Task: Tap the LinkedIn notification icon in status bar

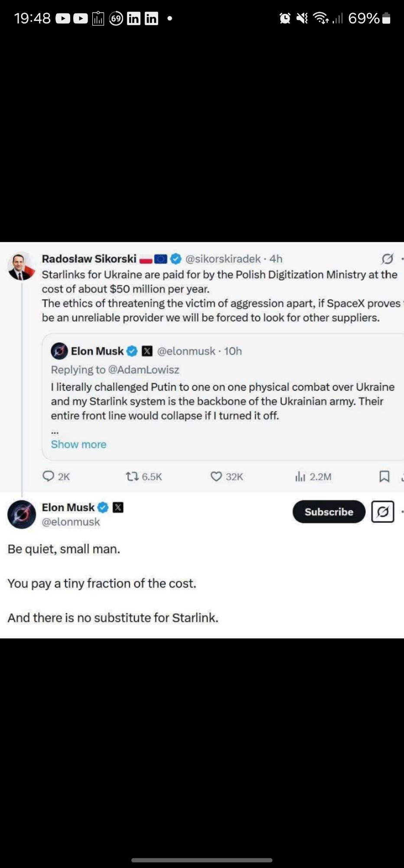Action: point(134,18)
